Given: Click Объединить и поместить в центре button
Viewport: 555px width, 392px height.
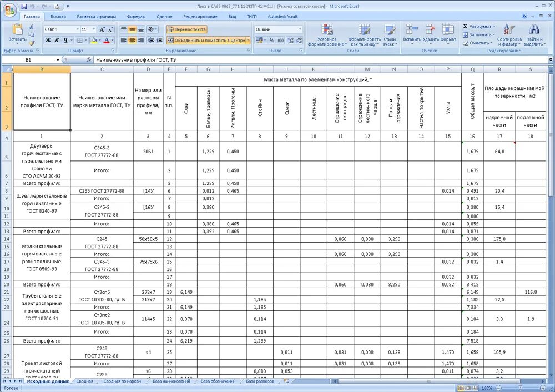Looking at the screenshot, I should tap(206, 41).
